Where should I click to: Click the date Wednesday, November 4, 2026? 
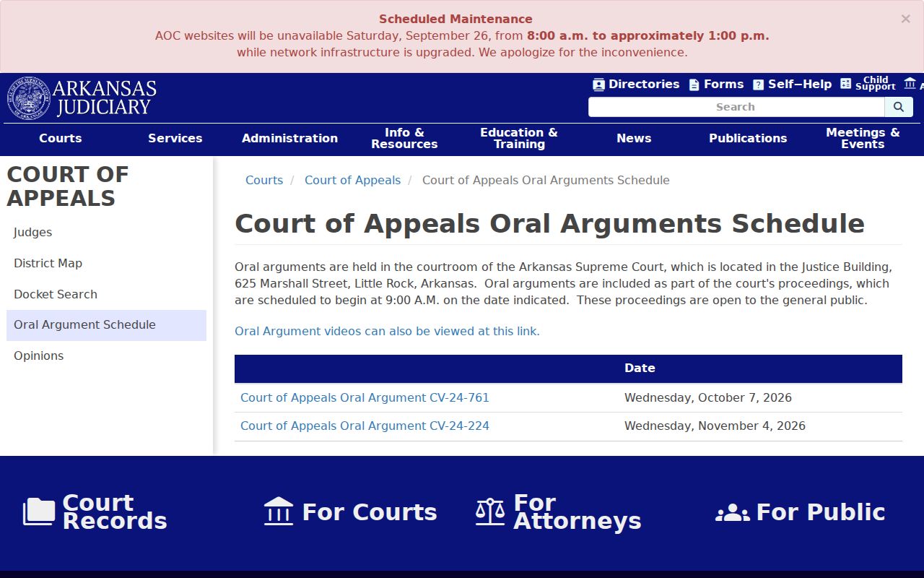(x=715, y=426)
